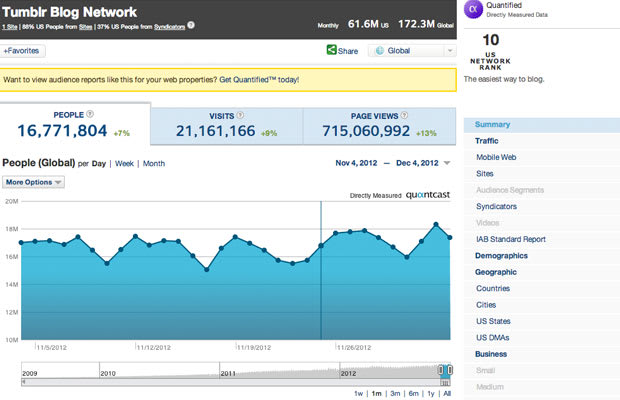Image resolution: width=620 pixels, height=400 pixels.
Task: Select the PEOPLE metric tab
Action: pyautogui.click(x=75, y=124)
